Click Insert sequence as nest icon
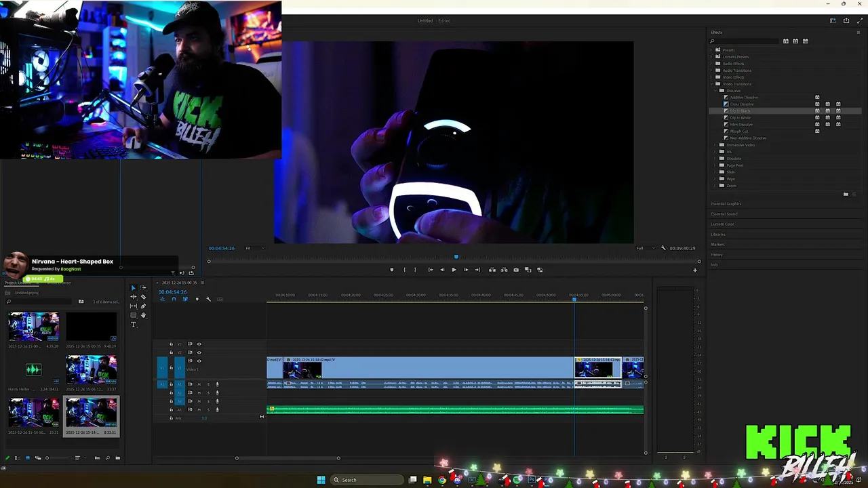Image resolution: width=868 pixels, height=488 pixels. click(x=162, y=299)
